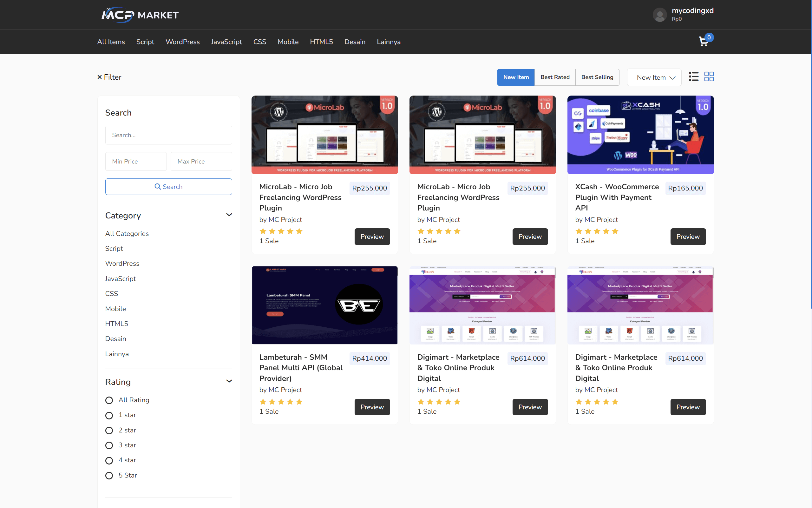Select the All Rating radio
The image size is (812, 508).
coord(109,400)
